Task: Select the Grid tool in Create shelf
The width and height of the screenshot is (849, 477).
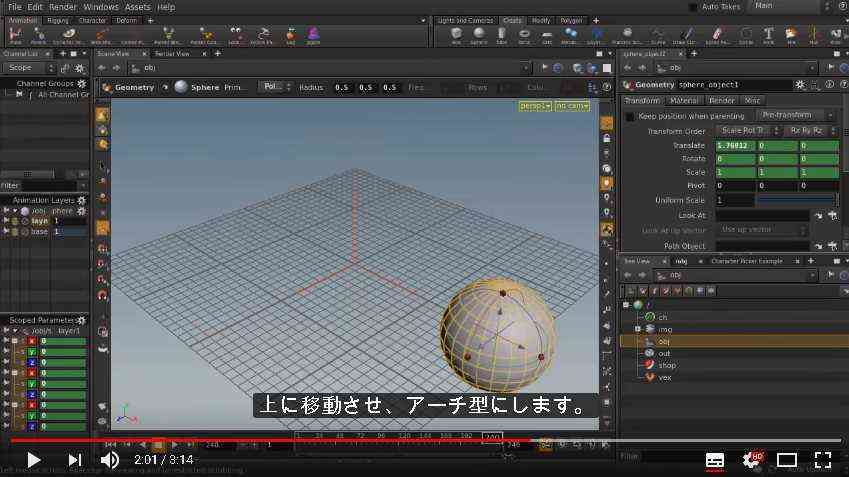Action: pyautogui.click(x=547, y=35)
